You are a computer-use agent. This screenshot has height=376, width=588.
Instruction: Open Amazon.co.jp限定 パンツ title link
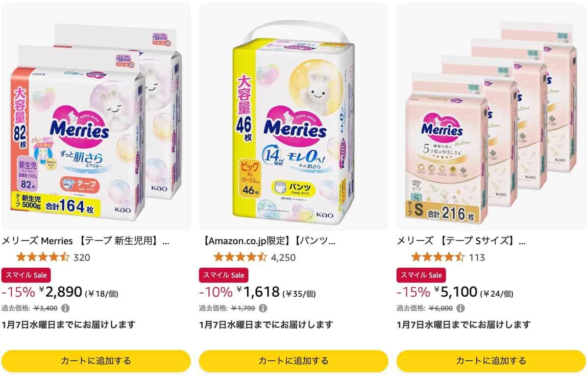pyautogui.click(x=269, y=241)
